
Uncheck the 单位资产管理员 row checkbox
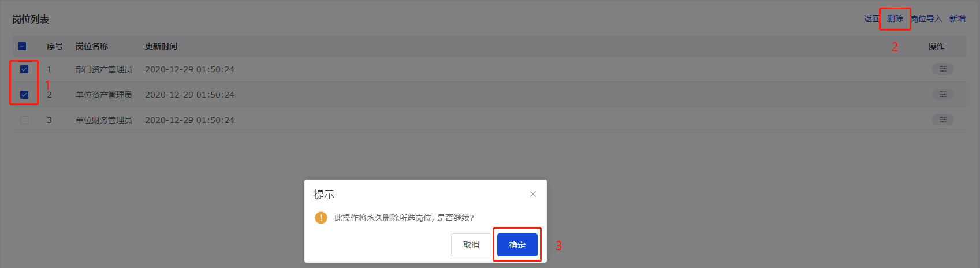(x=24, y=95)
